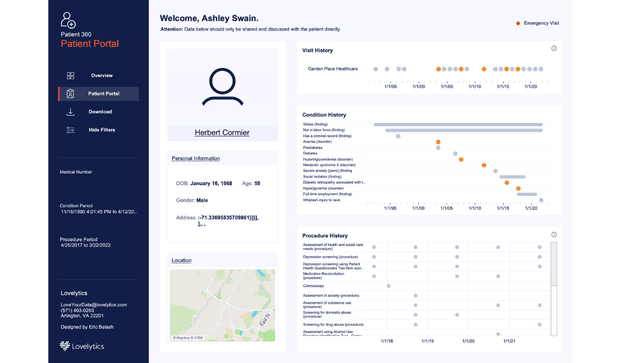Click the Stress (finding) condition bar

[x=458, y=125]
